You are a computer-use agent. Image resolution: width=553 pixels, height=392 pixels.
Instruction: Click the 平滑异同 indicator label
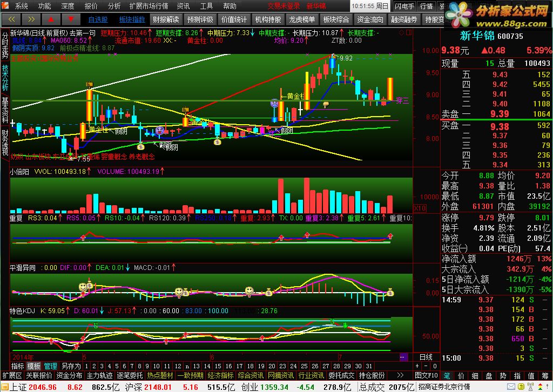coord(23,268)
